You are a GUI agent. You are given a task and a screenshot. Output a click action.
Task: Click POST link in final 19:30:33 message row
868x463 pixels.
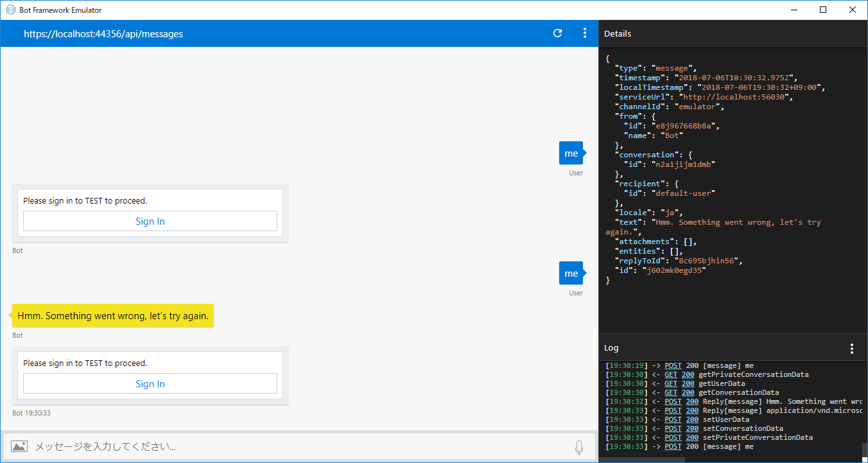(673, 446)
